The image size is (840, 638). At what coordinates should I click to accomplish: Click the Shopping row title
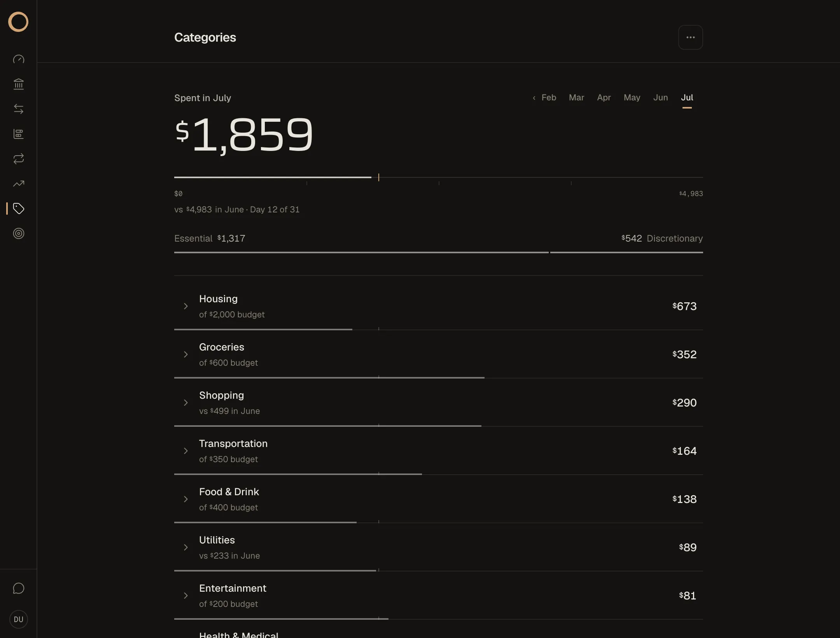click(x=221, y=396)
